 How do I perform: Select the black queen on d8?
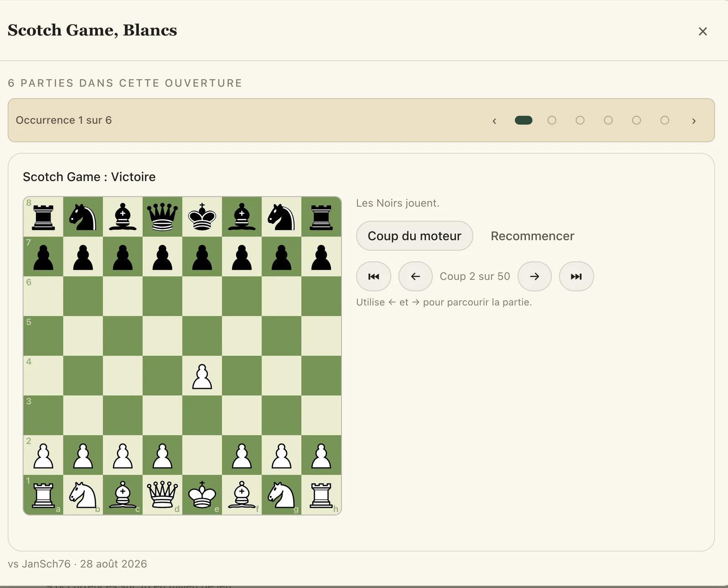pyautogui.click(x=162, y=217)
